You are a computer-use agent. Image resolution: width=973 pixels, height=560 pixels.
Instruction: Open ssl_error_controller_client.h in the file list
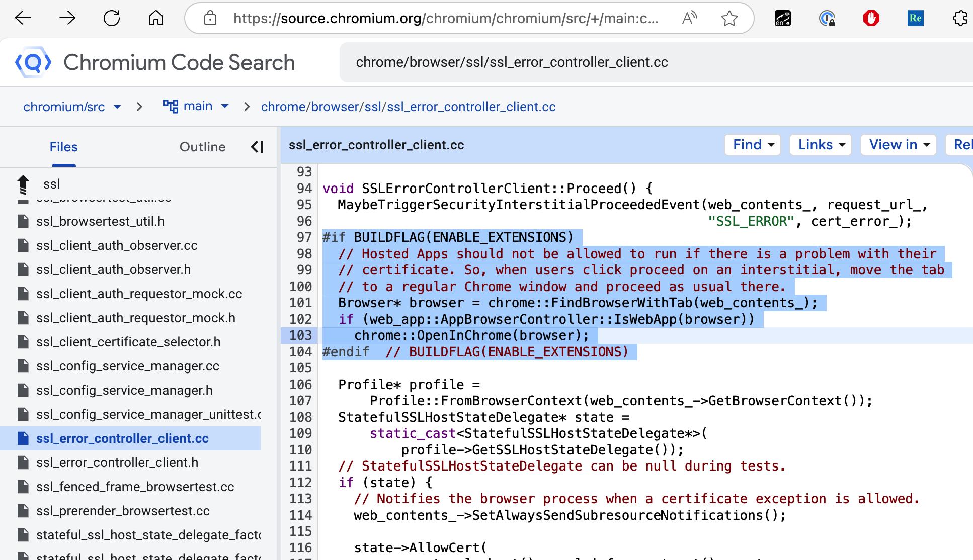pos(117,462)
